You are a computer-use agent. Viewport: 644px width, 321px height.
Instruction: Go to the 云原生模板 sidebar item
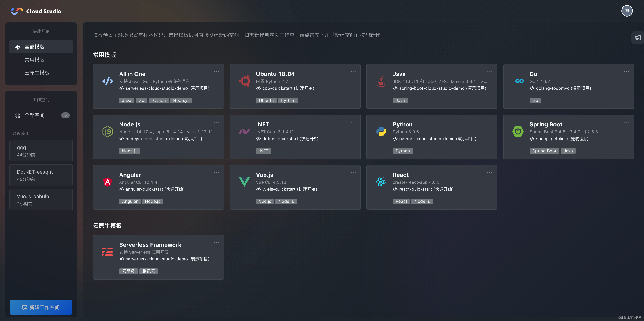pyautogui.click(x=37, y=73)
